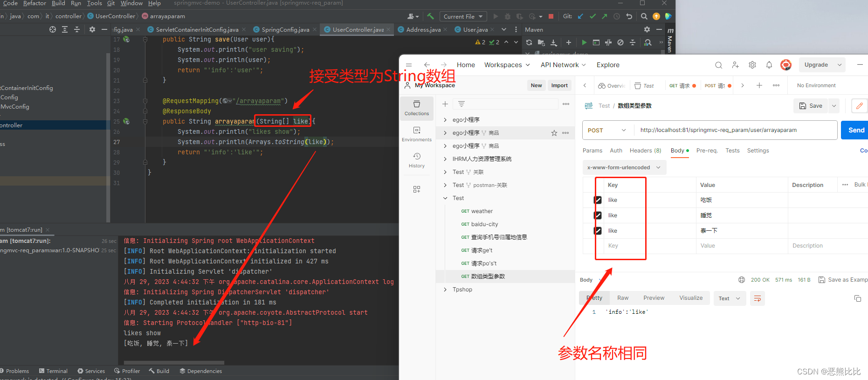868x380 pixels.
Task: Copy the response body
Action: 858,298
